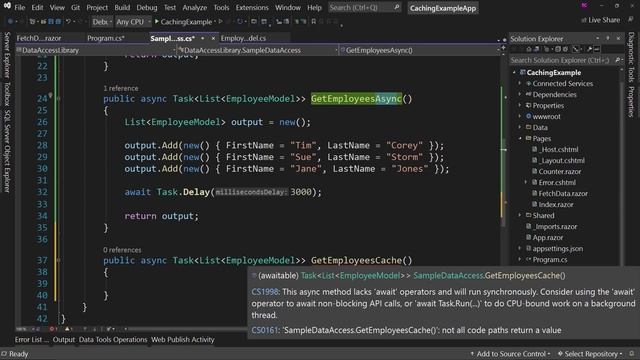
Task: Click Switch Views icon in Solution Explorer
Action: tap(538, 49)
